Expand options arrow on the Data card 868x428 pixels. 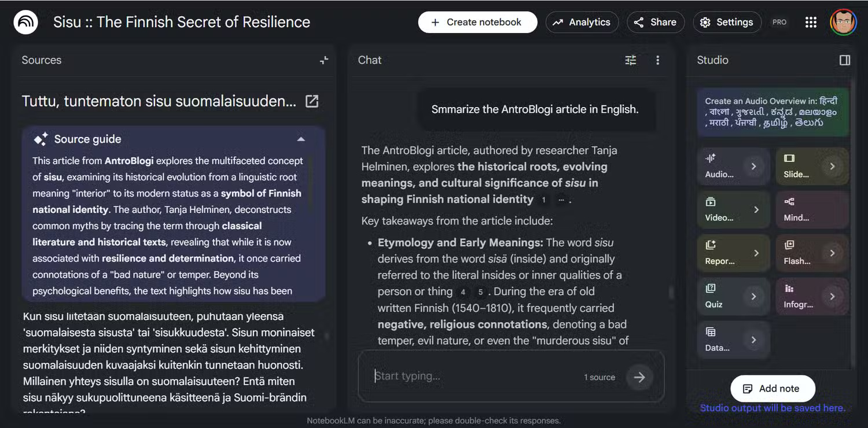[753, 340]
